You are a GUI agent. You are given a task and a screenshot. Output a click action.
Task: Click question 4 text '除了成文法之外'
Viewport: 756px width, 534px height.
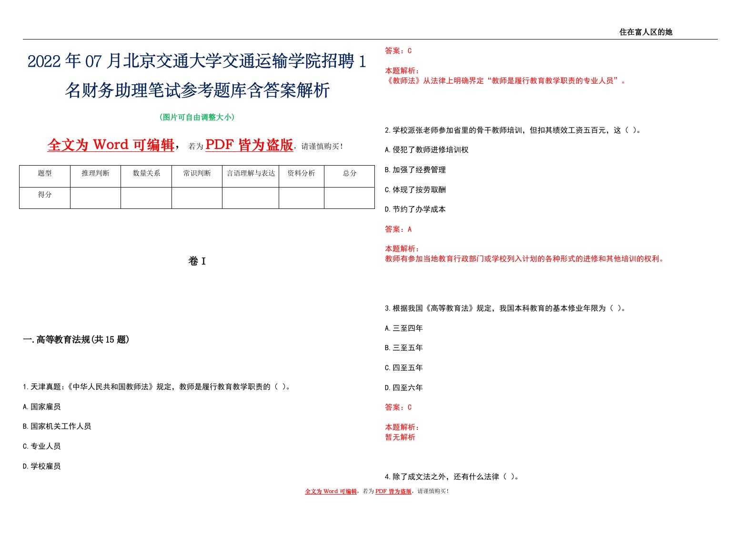coord(452,477)
